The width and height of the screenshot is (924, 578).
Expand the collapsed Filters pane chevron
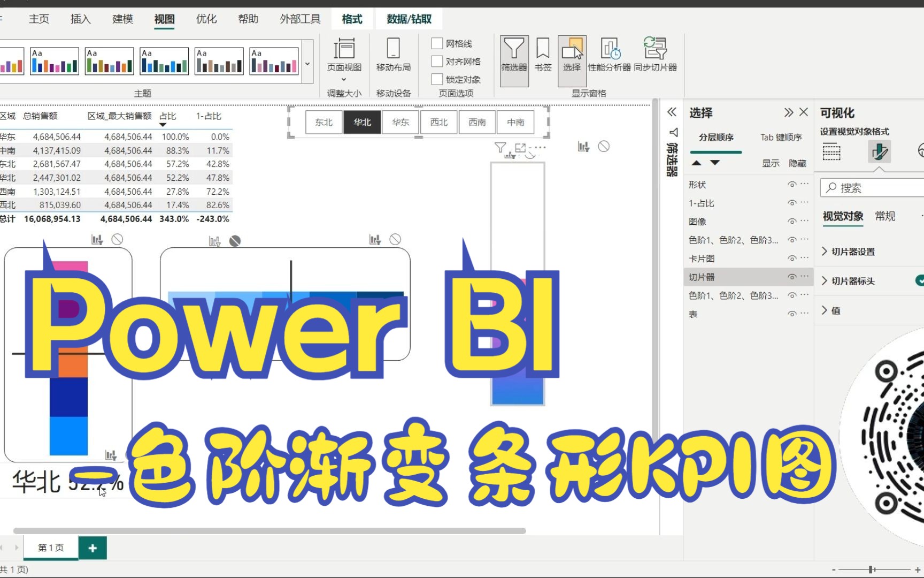[x=672, y=112]
